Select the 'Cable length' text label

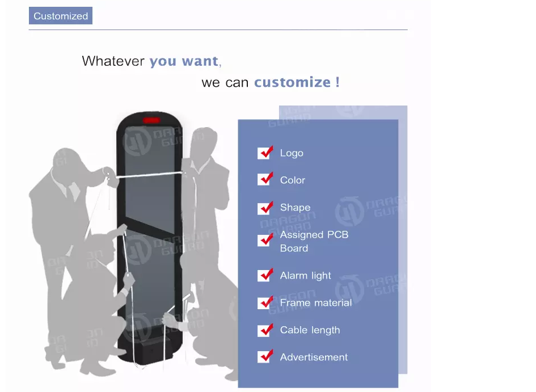point(310,330)
